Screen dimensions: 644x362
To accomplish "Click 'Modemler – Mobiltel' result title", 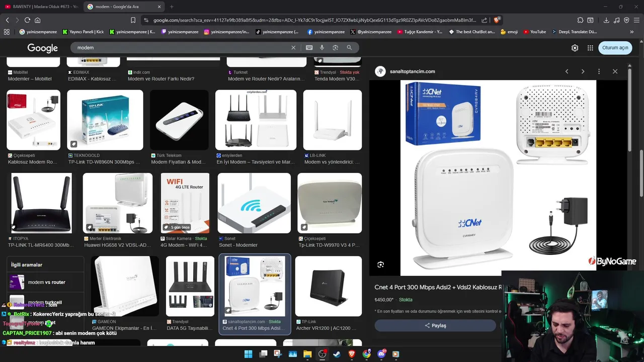I will [x=30, y=79].
